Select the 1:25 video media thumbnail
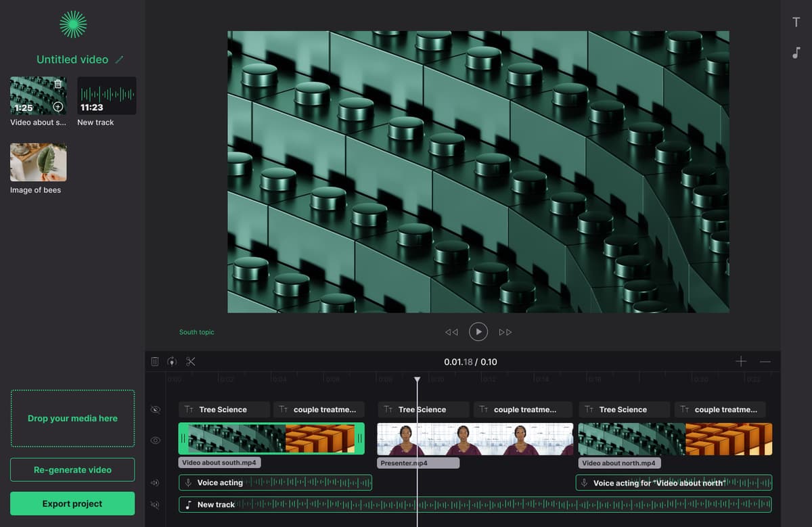The height and width of the screenshot is (527, 812). pyautogui.click(x=39, y=95)
